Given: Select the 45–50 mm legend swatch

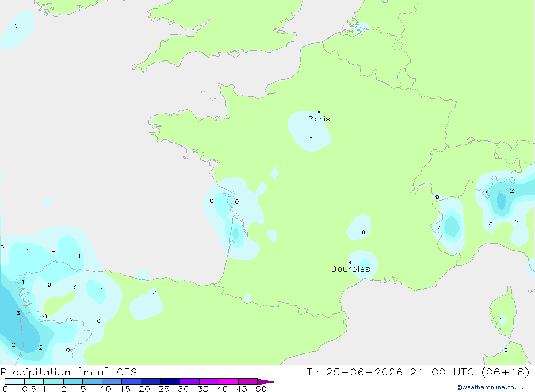Looking at the screenshot, I should coord(248,381).
